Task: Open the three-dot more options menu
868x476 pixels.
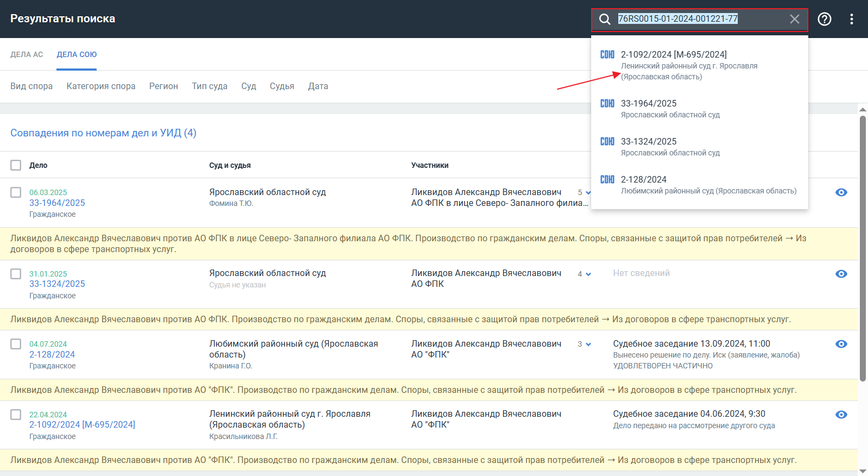Action: click(x=851, y=20)
